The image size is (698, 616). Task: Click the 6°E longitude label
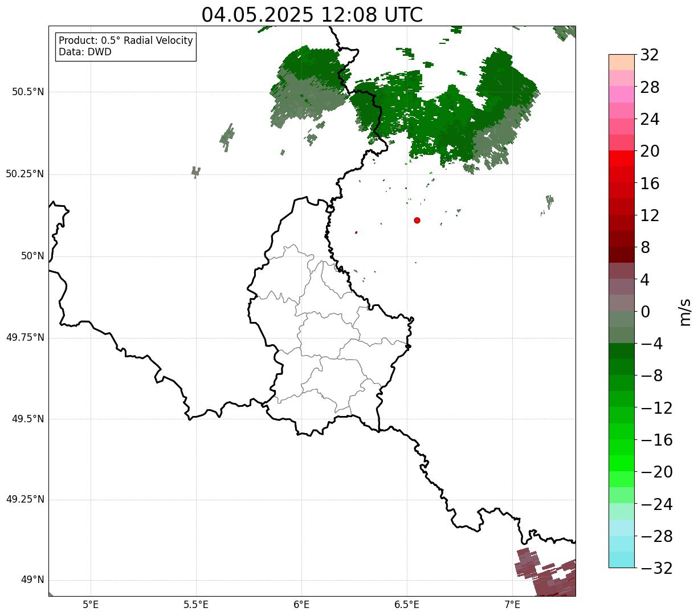tap(301, 604)
